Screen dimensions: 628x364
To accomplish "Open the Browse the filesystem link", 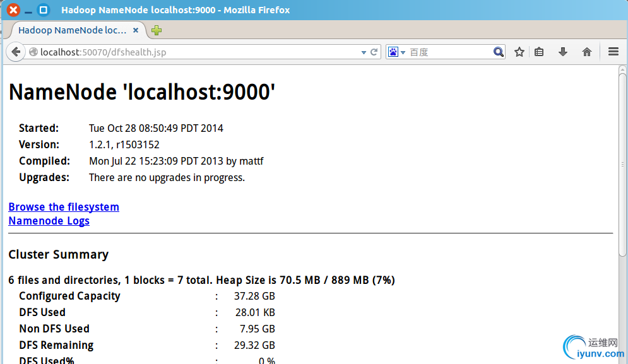I will [x=64, y=207].
